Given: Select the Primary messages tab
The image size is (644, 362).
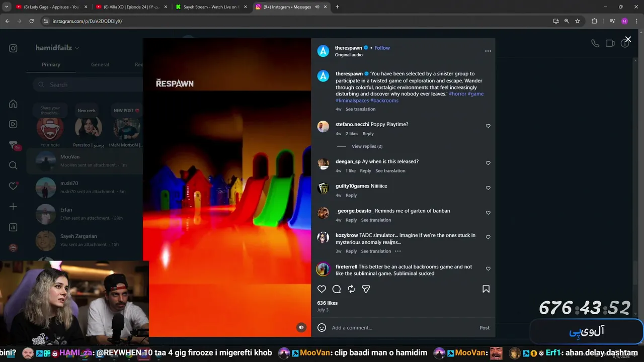Looking at the screenshot, I should click(x=51, y=64).
